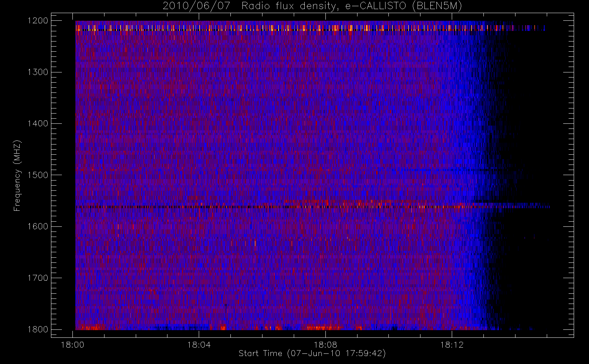Click the yellow-red noise band near 1215 MHz

click(x=310, y=28)
